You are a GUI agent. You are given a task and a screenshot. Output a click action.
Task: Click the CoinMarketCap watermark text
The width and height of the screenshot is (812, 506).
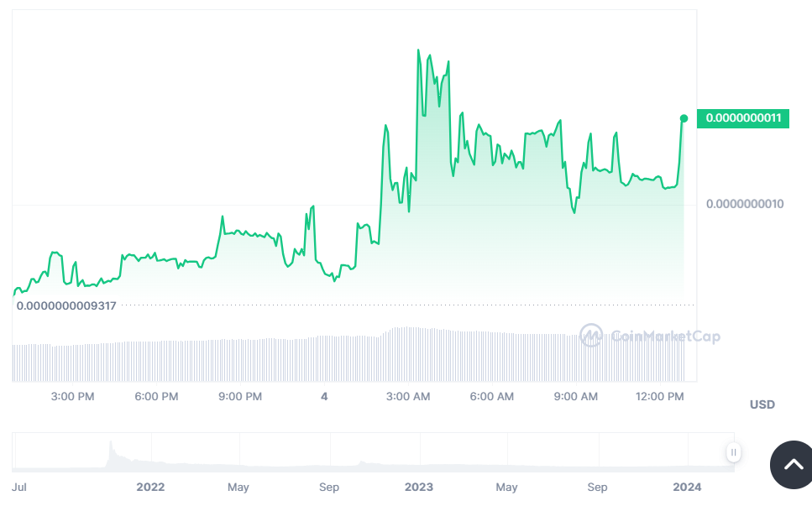point(665,336)
